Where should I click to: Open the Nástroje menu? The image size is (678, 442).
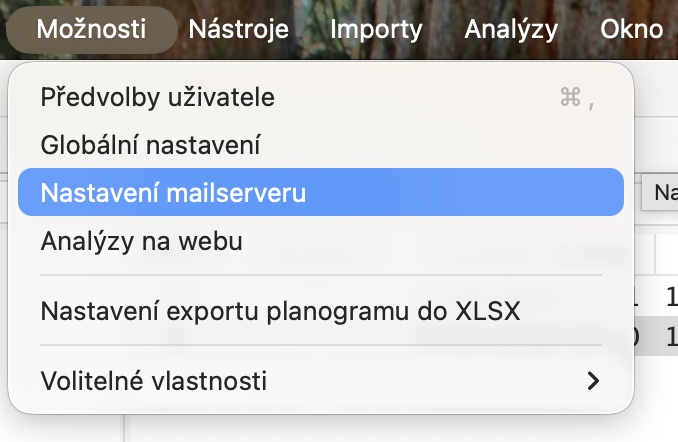click(x=239, y=29)
